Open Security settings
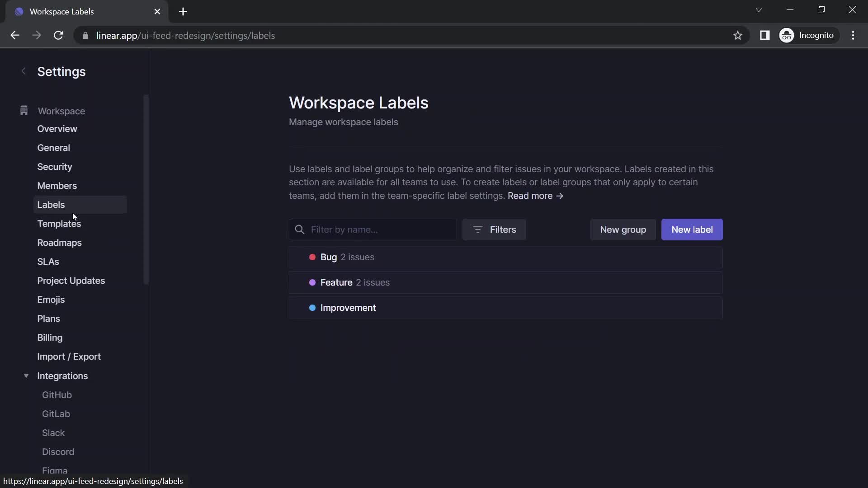Viewport: 868px width, 488px height. coord(55,167)
